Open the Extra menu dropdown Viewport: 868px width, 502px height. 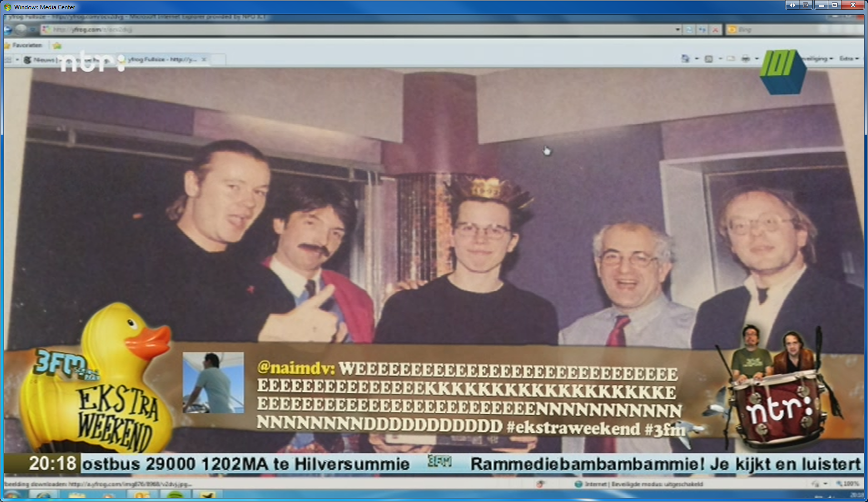tap(848, 59)
